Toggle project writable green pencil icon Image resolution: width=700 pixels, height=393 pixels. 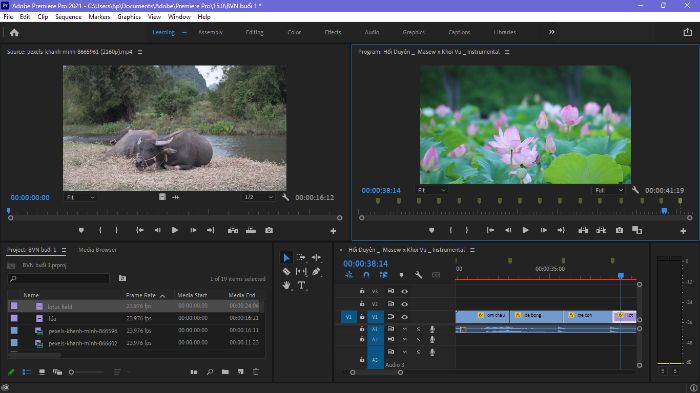[11, 372]
